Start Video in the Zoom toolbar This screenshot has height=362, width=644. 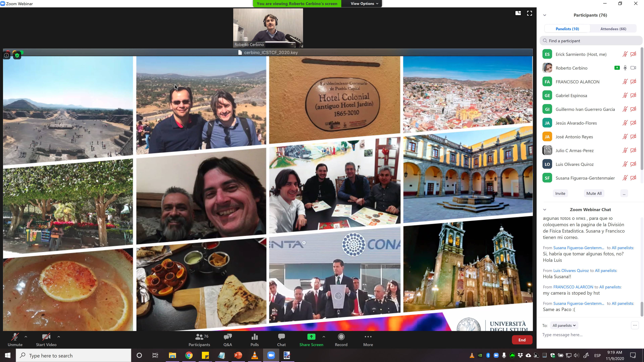(46, 340)
